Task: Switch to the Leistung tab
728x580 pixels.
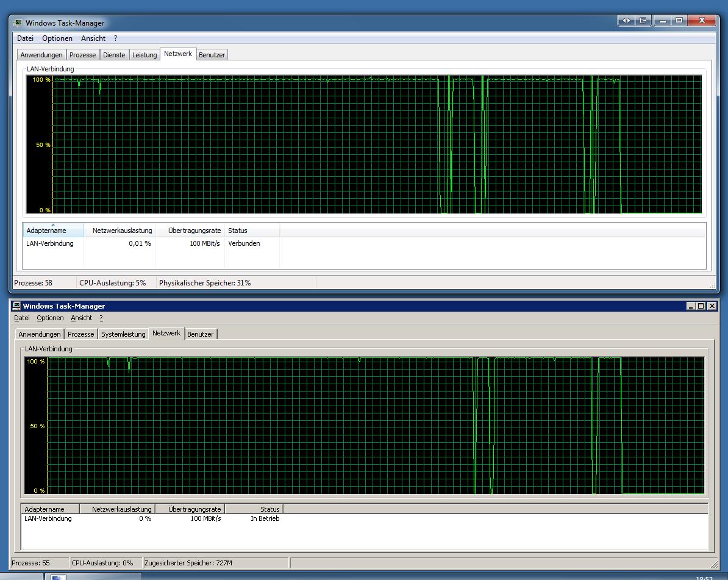Action: (145, 55)
